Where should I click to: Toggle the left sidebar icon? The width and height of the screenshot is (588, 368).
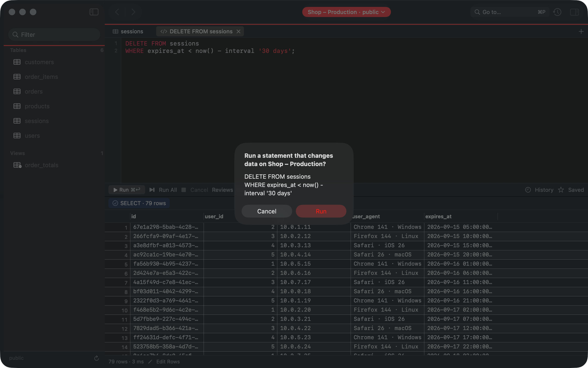point(94,12)
